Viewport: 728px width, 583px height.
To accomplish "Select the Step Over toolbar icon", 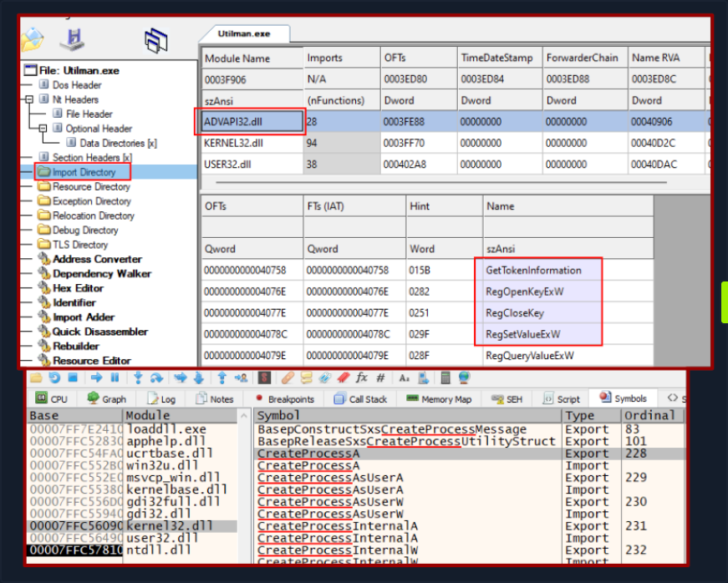I will pyautogui.click(x=156, y=378).
